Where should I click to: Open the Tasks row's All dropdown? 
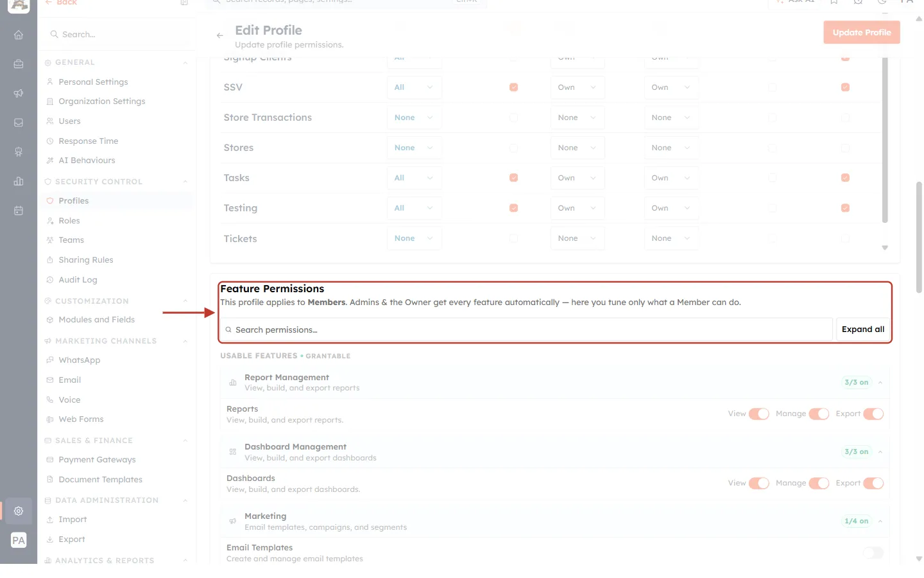pos(414,178)
